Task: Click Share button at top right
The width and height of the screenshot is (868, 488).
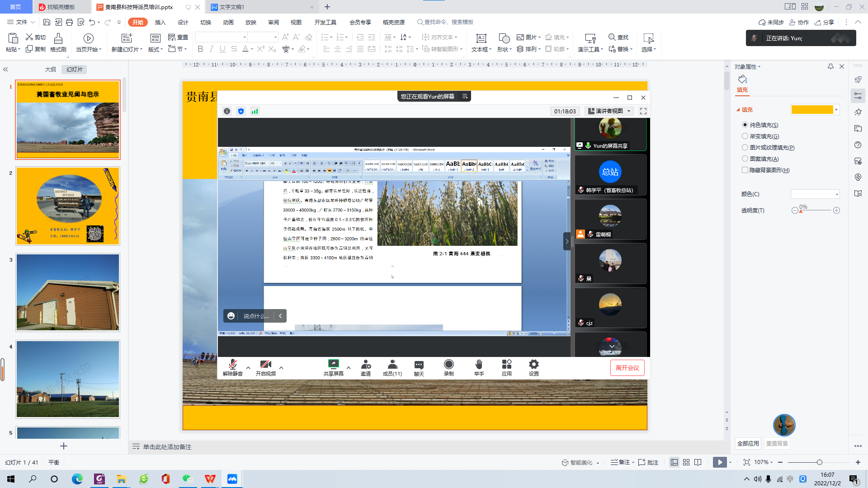Action: (825, 22)
